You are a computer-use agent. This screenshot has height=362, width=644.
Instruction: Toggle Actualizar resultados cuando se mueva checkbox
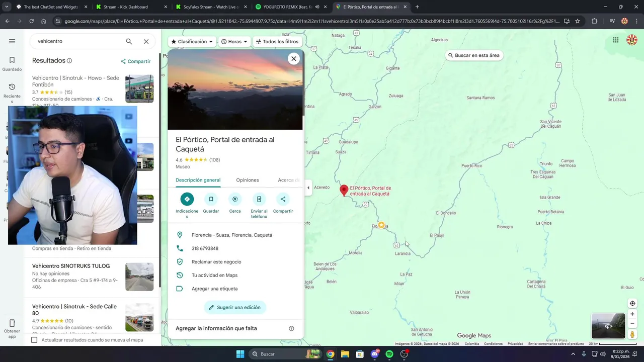[34, 340]
